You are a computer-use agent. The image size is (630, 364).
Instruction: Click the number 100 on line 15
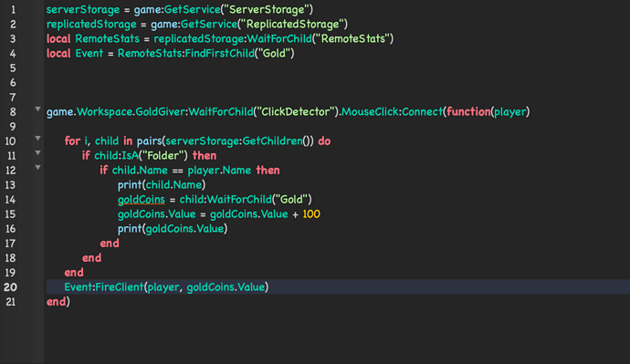click(x=311, y=213)
